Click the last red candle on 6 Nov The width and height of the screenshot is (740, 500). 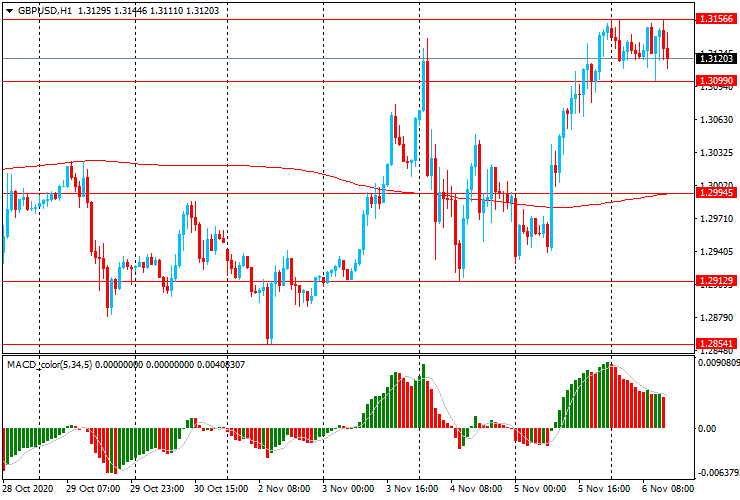pos(667,53)
